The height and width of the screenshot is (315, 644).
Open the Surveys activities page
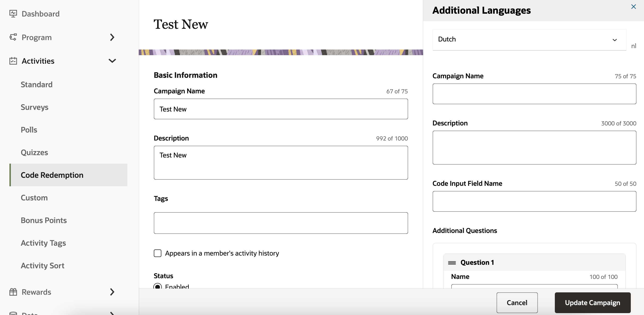(34, 107)
